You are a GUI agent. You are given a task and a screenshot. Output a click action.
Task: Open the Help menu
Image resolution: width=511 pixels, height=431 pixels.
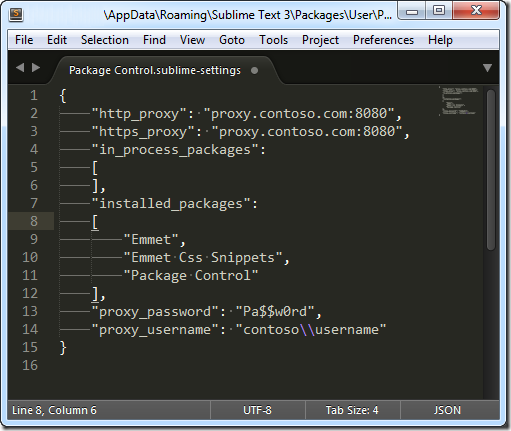[x=440, y=40]
